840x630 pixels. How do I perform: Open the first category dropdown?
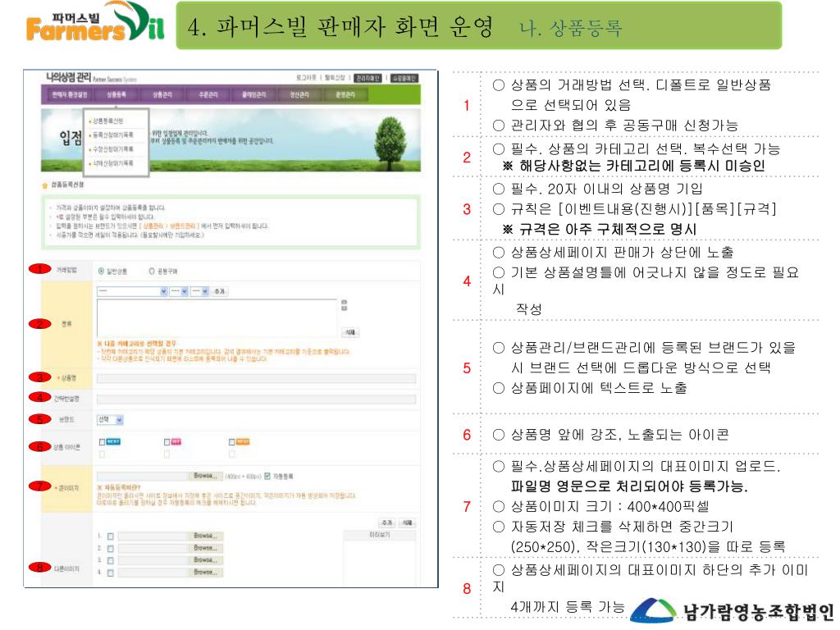[132, 291]
